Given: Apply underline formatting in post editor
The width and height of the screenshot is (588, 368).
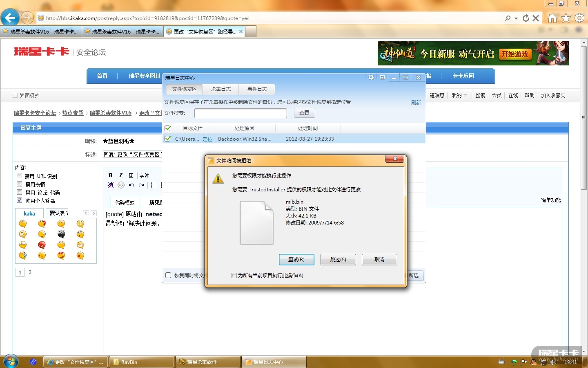Looking at the screenshot, I should click(x=131, y=175).
